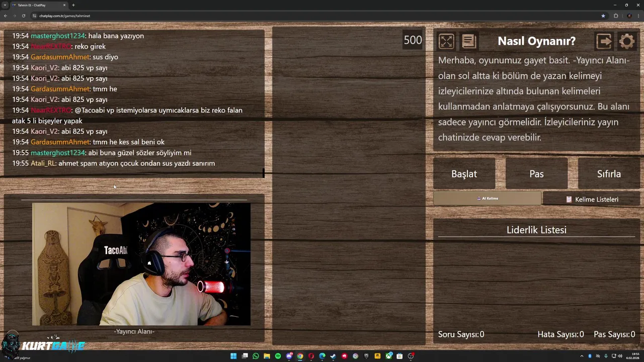Screen dimensions: 644x362
Task: Click the 500 timer value
Action: tap(413, 40)
